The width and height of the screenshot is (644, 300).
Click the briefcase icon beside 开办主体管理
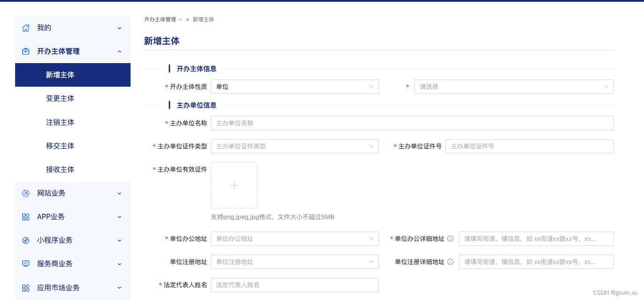[x=26, y=52]
